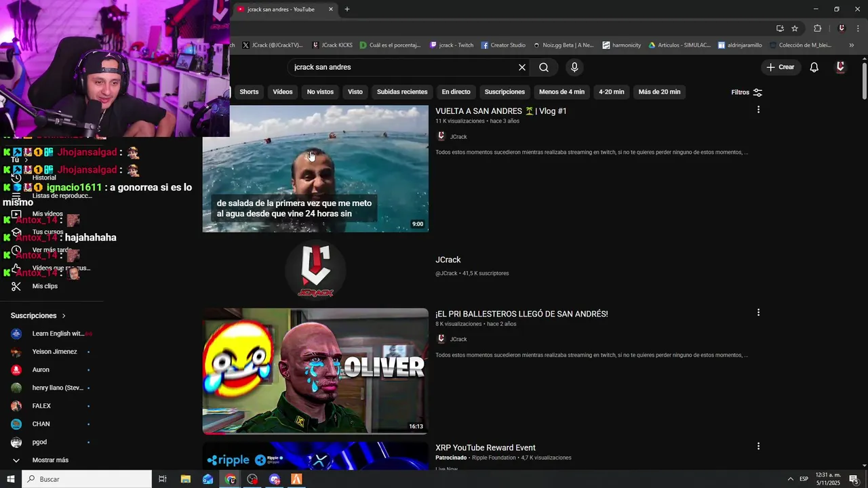Click the Windows Buscar search box

point(87,479)
